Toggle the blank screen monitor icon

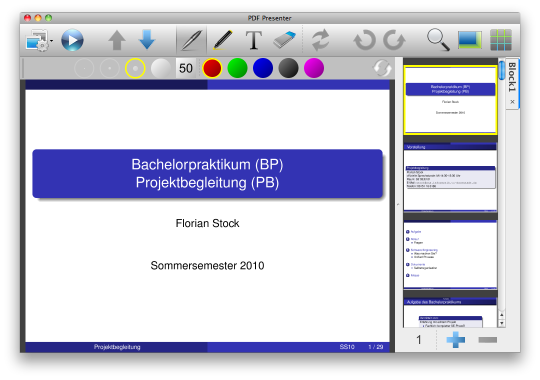(x=470, y=40)
